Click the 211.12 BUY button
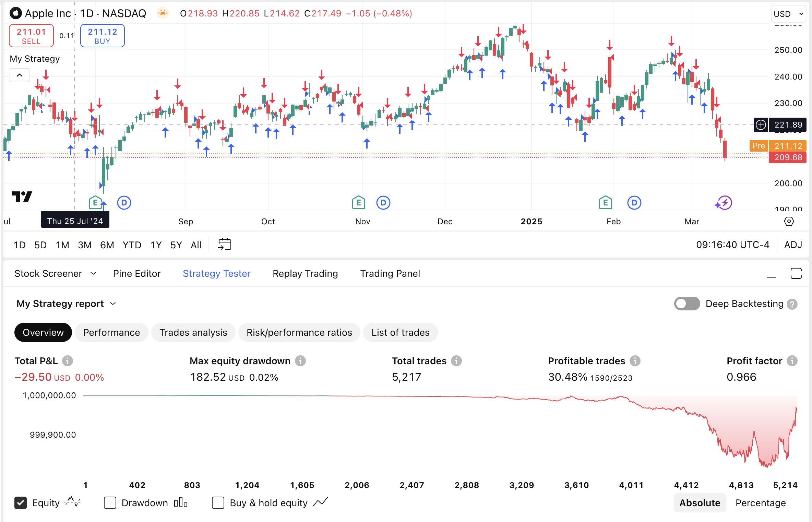 tap(102, 36)
